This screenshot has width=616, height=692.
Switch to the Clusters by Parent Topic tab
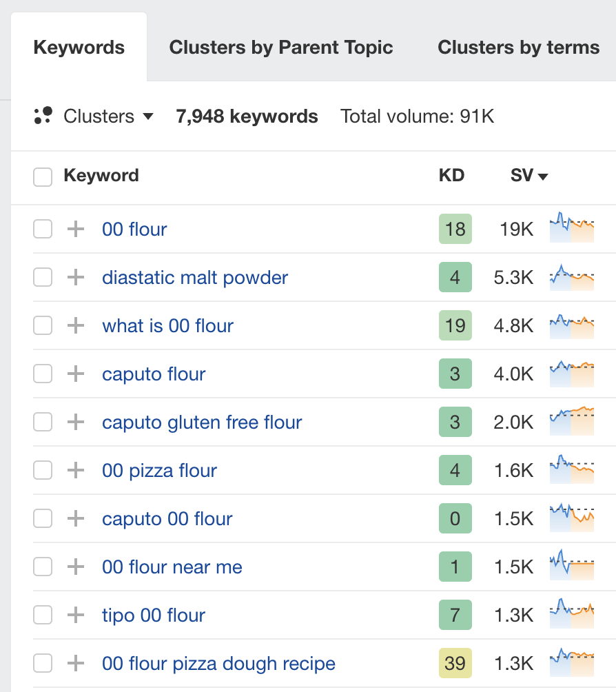(x=280, y=47)
